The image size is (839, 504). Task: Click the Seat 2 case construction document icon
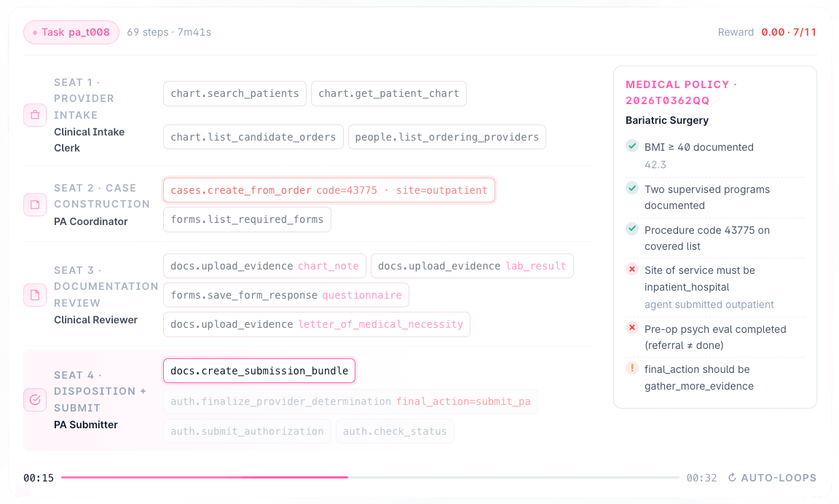35,205
